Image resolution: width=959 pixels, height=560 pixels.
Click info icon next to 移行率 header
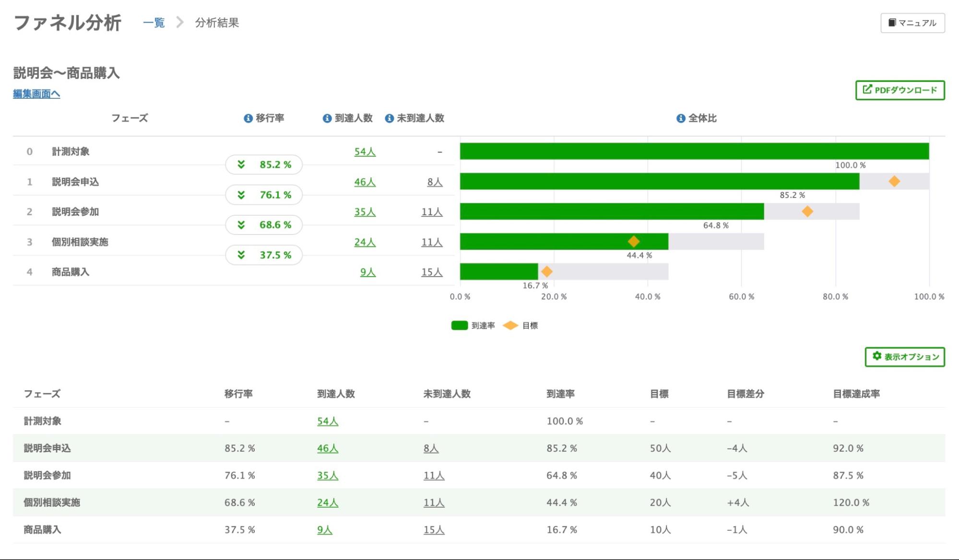point(248,118)
